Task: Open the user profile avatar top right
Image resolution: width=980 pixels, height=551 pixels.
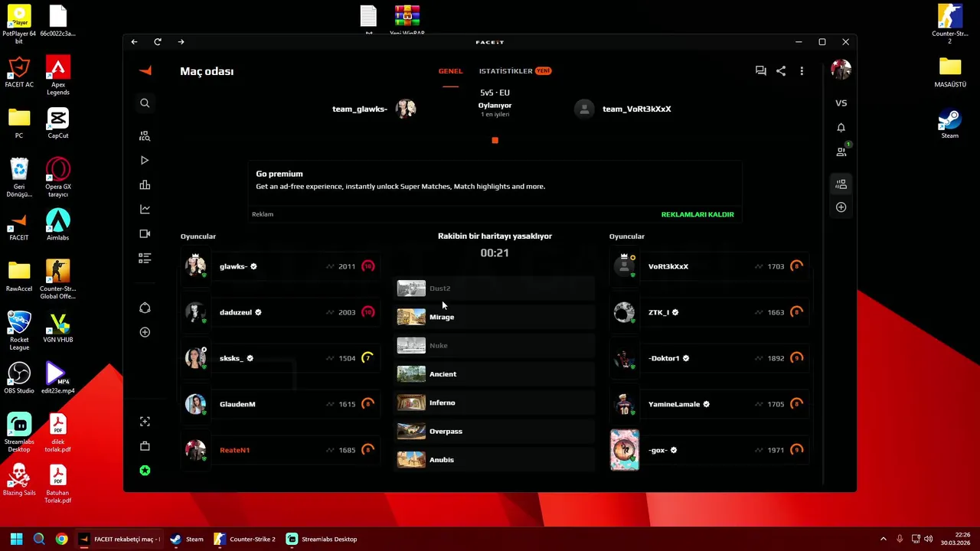Action: [x=841, y=70]
